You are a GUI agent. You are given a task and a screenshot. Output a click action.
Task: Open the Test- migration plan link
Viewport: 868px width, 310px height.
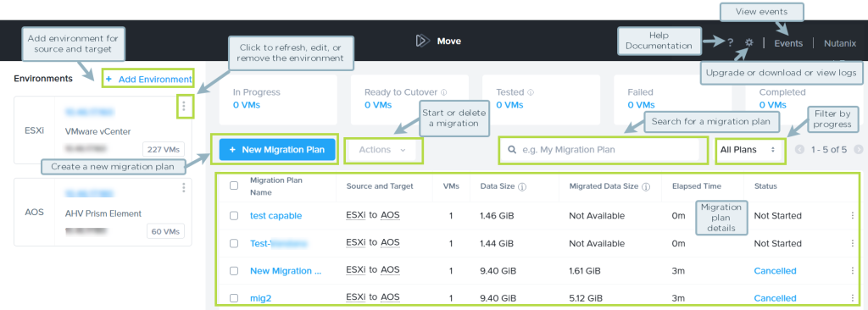pos(278,244)
